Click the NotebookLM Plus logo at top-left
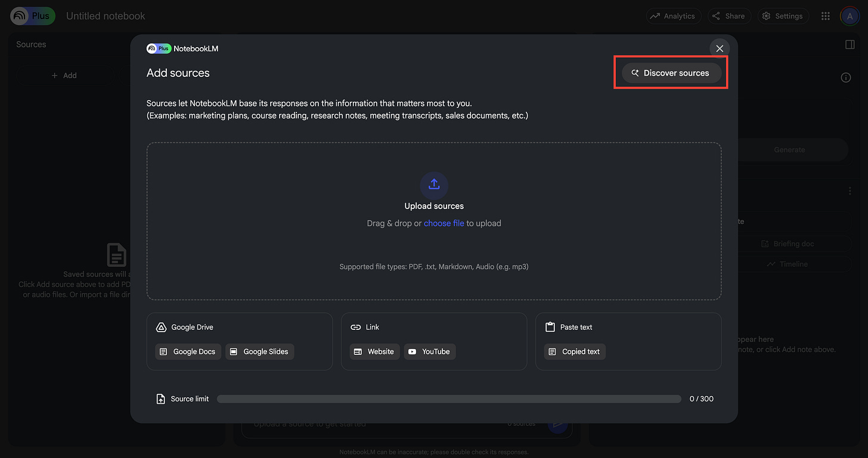Image resolution: width=868 pixels, height=458 pixels. point(33,16)
